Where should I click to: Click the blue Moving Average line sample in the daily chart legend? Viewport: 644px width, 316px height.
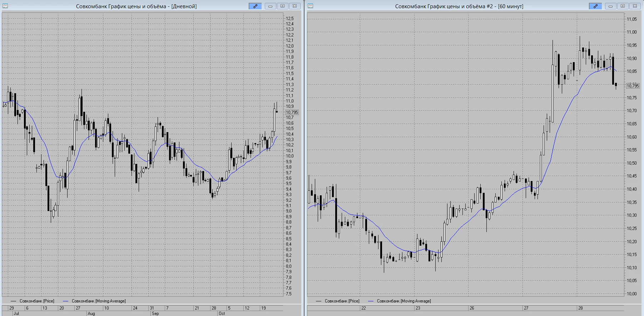(65, 301)
